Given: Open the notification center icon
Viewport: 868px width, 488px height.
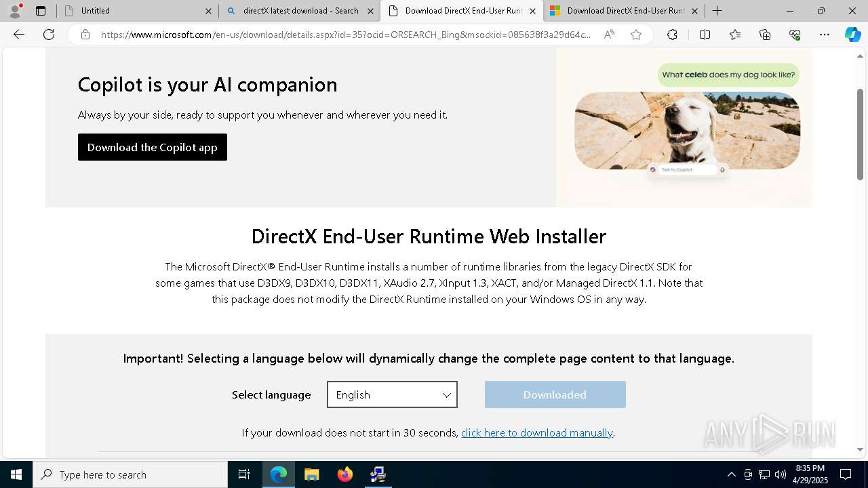Looking at the screenshot, I should (846, 474).
